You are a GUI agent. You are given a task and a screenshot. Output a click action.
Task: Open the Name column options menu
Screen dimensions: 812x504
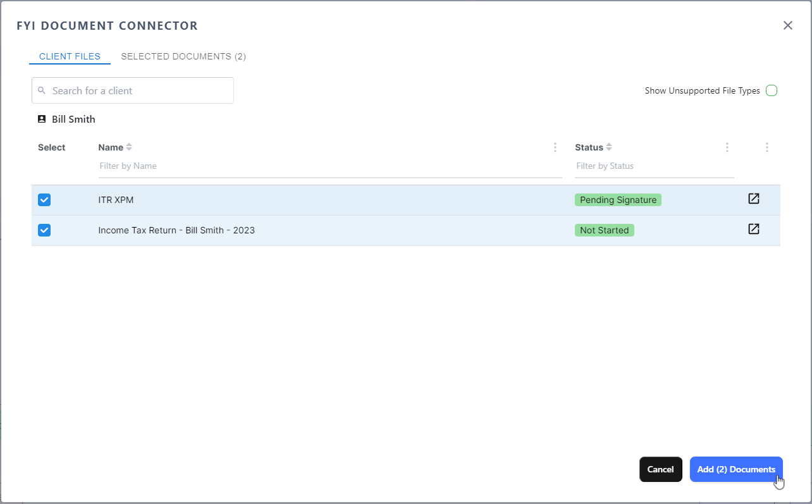click(555, 147)
